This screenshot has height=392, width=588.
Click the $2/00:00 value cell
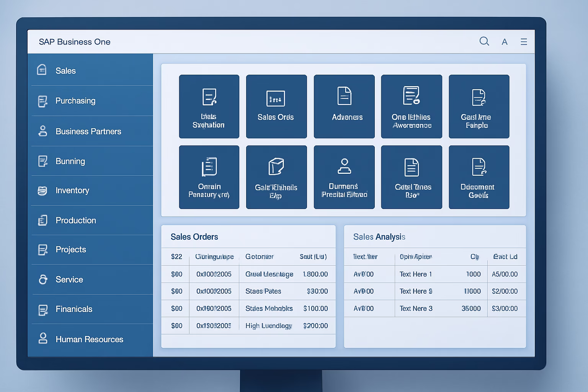[505, 291]
